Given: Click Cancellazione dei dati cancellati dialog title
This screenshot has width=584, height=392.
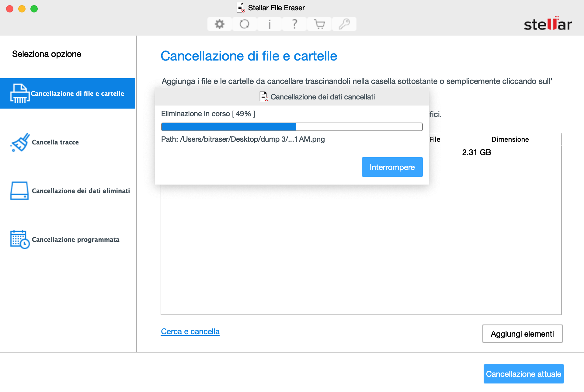Looking at the screenshot, I should coord(323,97).
